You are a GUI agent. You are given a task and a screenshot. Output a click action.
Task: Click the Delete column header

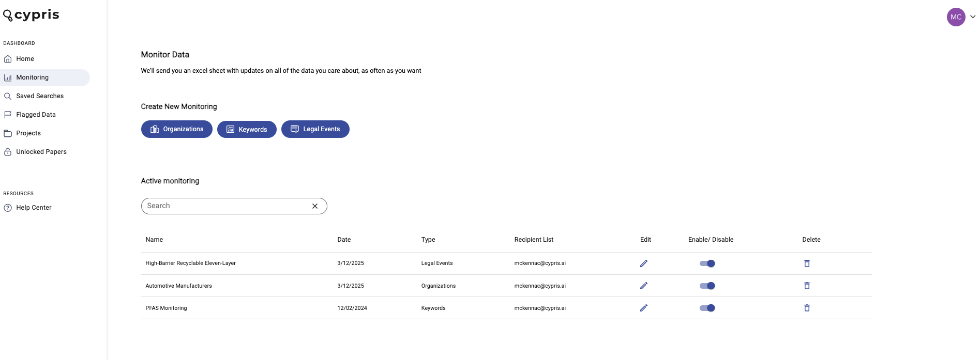pos(811,240)
